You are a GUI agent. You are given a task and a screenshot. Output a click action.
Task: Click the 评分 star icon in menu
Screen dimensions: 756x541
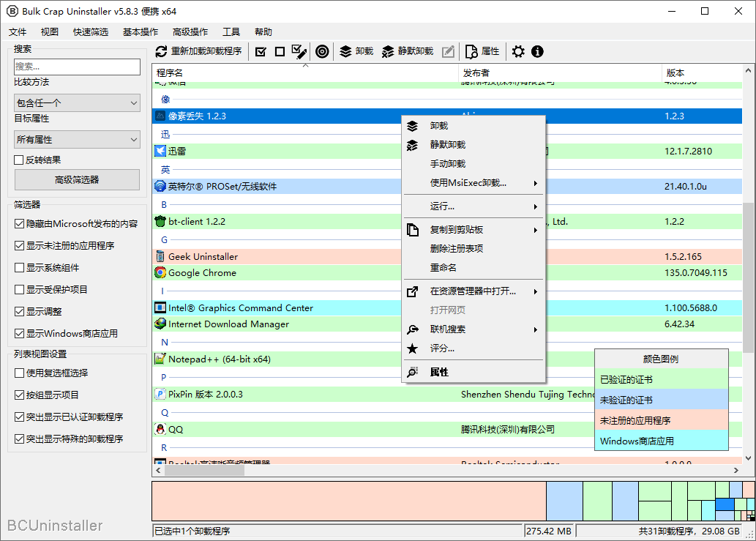pos(413,348)
